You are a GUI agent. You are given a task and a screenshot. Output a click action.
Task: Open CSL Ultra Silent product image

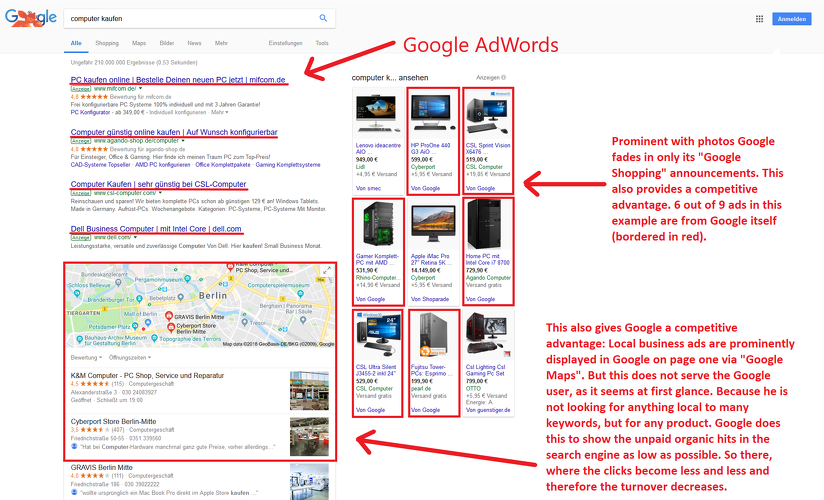377,336
